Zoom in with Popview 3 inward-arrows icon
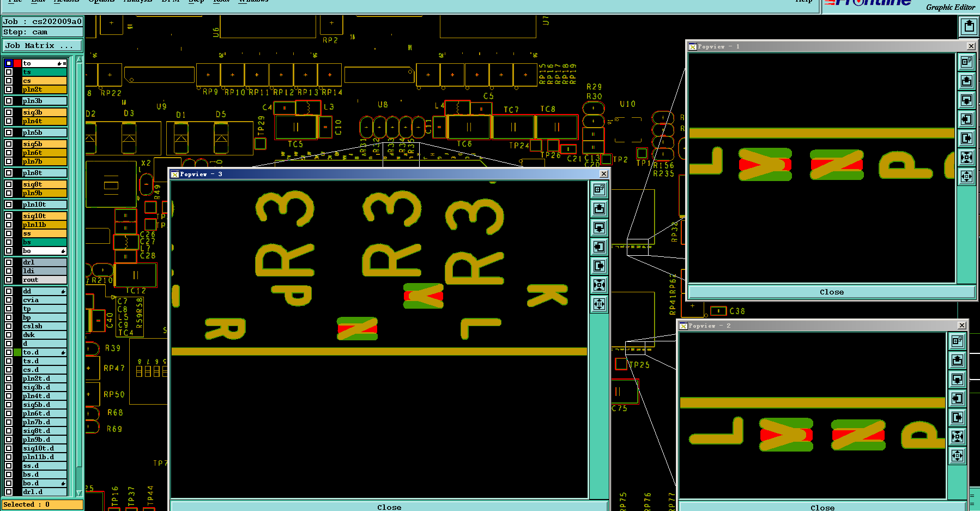Viewport: 980px width, 511px height. pyautogui.click(x=599, y=285)
